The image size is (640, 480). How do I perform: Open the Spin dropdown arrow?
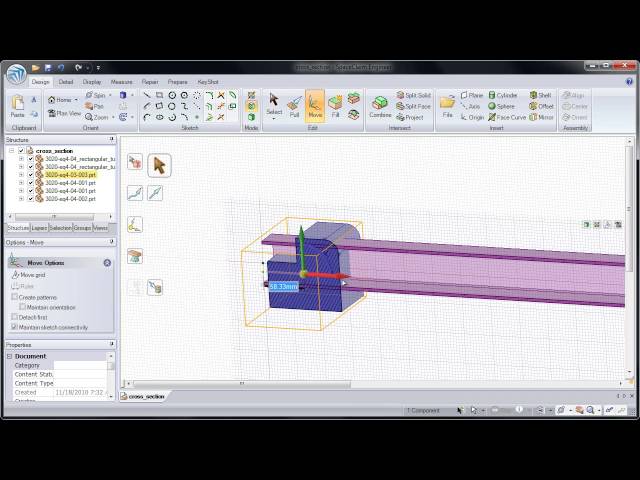coord(110,95)
